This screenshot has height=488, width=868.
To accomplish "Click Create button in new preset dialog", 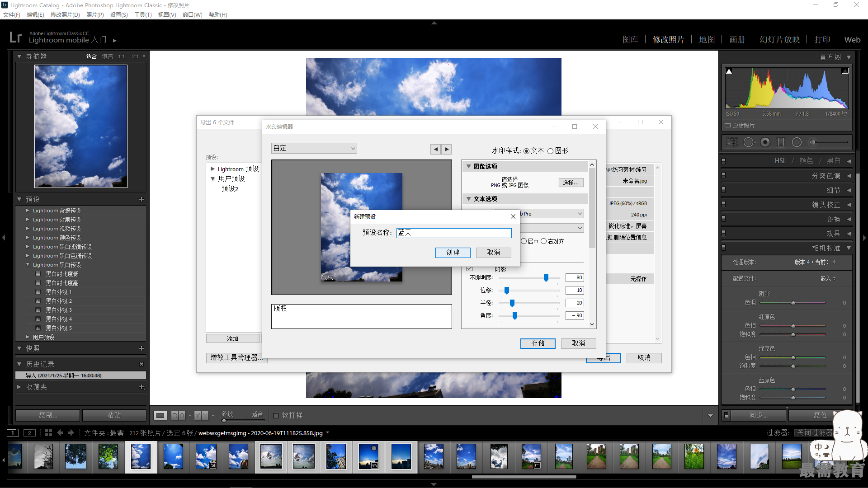I will [453, 253].
